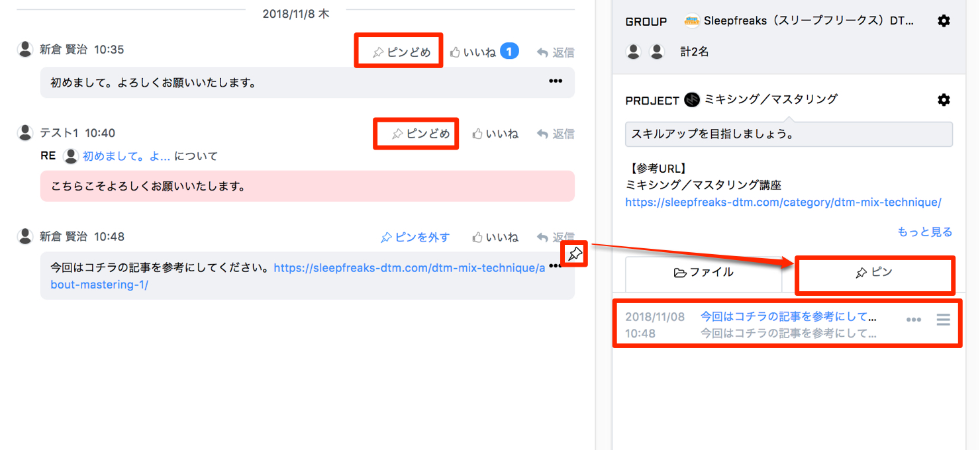Pin the 10:35 message by 新倉 賢治
Image resolution: width=980 pixels, height=450 pixels.
coord(401,52)
